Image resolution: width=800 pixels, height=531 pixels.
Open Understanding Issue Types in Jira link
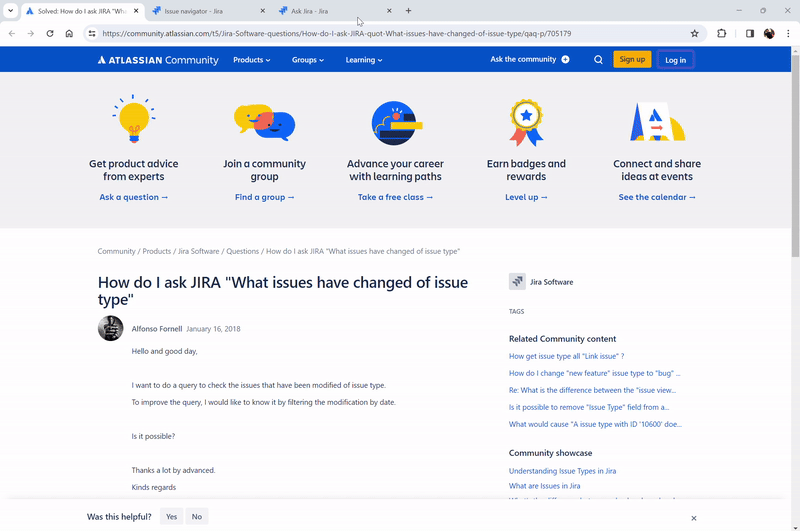pyautogui.click(x=562, y=471)
